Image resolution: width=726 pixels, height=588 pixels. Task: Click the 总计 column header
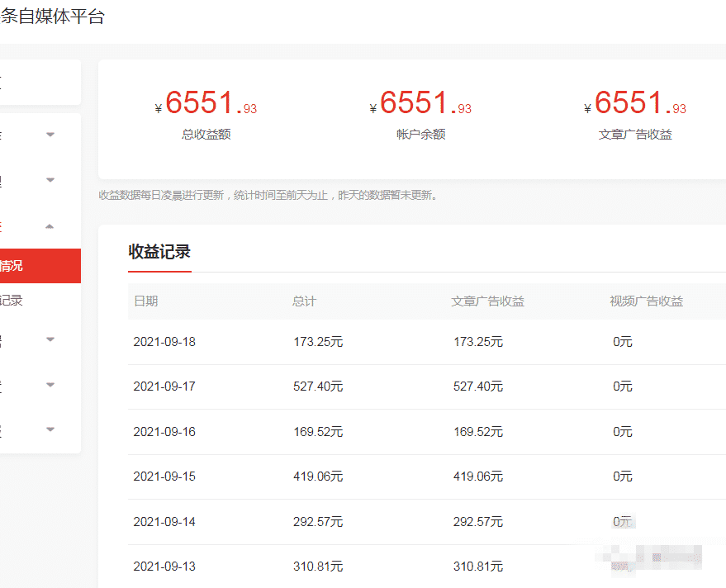pos(304,301)
